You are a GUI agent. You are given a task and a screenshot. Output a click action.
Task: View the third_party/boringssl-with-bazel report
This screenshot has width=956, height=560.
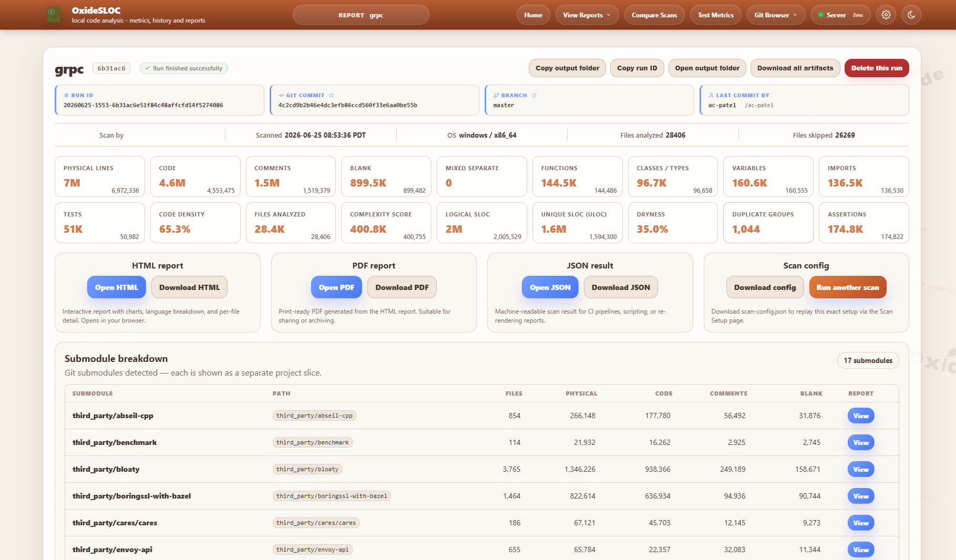click(861, 496)
